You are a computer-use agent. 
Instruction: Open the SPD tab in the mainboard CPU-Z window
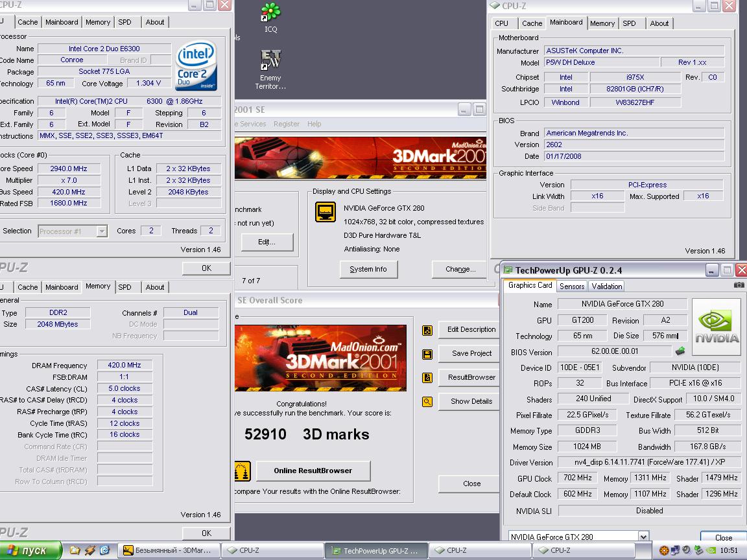pos(629,23)
